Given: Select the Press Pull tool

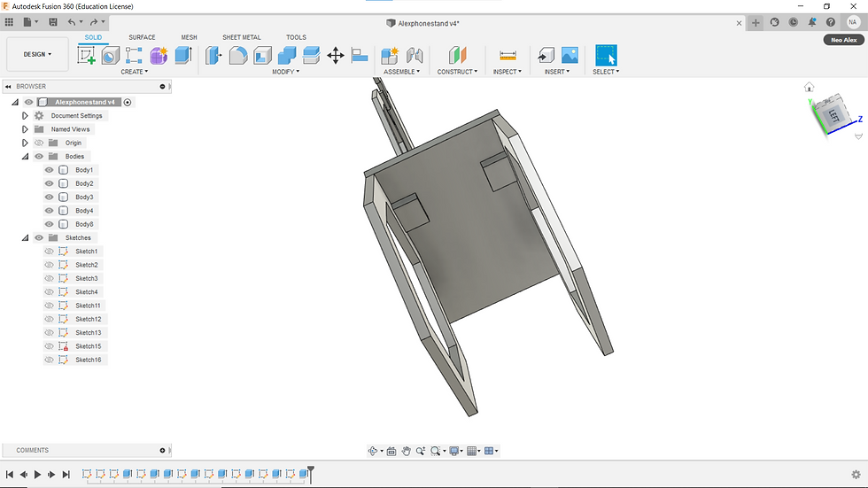Looking at the screenshot, I should 213,55.
